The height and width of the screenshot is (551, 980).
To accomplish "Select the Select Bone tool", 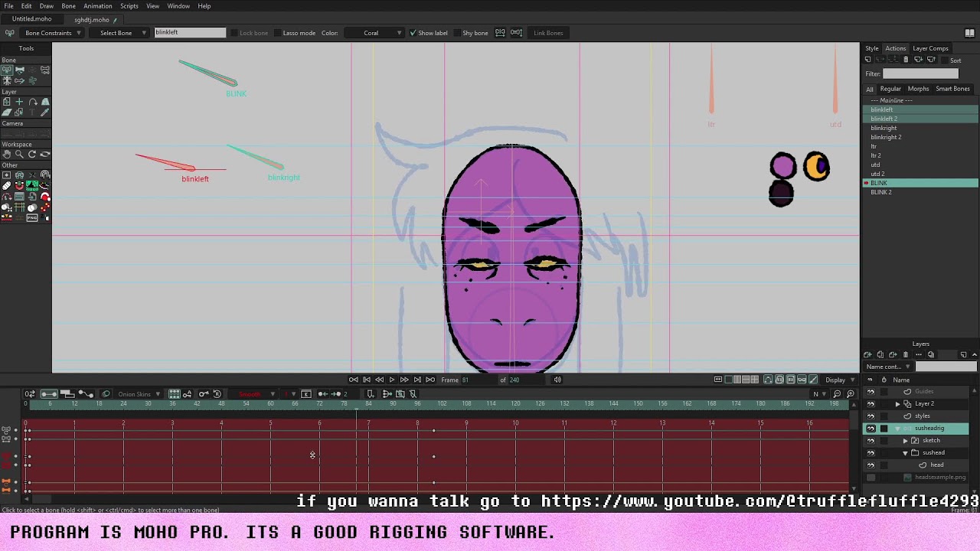I will pos(6,70).
